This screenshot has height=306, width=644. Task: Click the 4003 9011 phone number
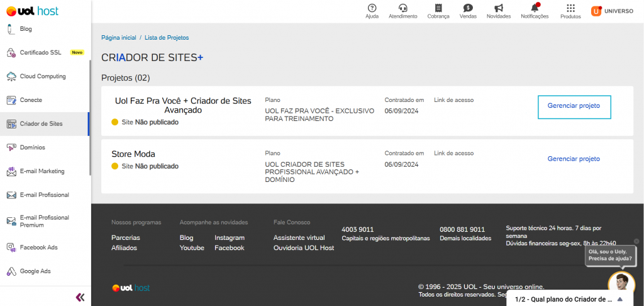click(358, 229)
